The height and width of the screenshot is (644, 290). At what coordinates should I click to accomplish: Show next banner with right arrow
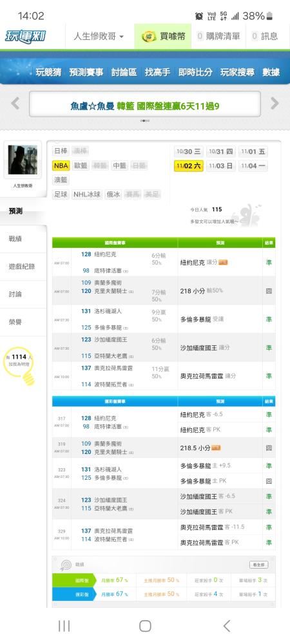tap(275, 104)
